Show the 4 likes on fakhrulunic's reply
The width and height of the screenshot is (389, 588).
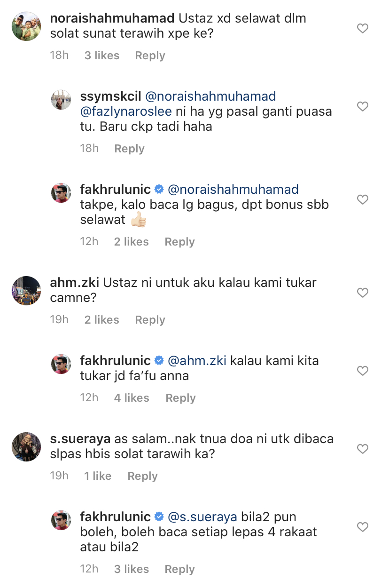131,398
